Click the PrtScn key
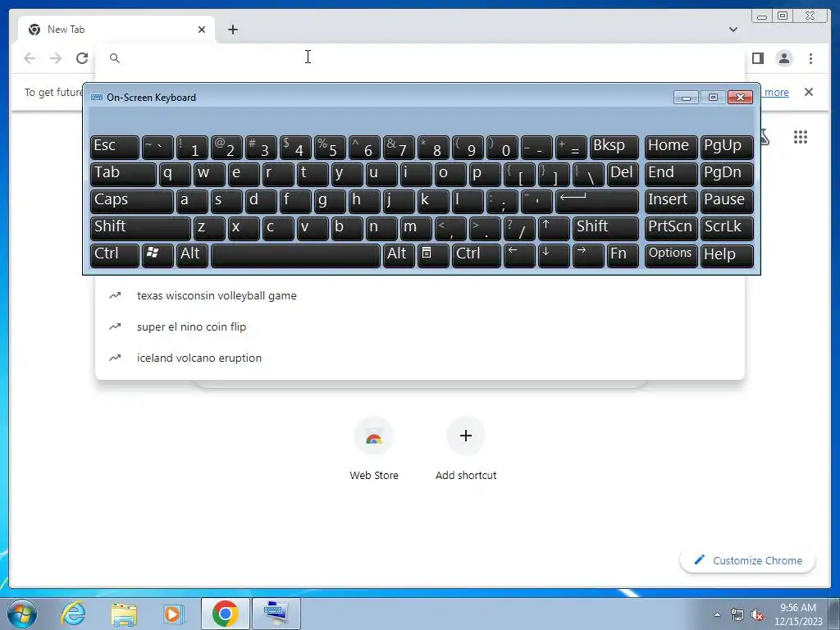The width and height of the screenshot is (840, 630). 671,228
